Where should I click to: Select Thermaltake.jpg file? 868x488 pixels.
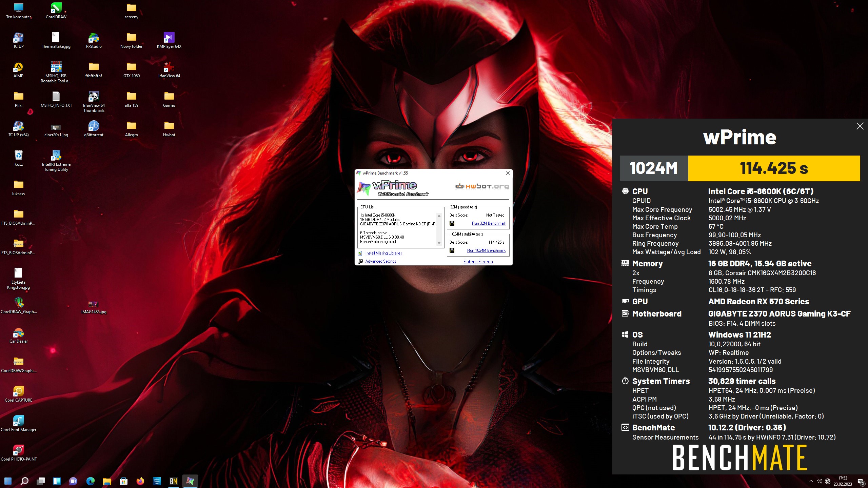(x=56, y=40)
